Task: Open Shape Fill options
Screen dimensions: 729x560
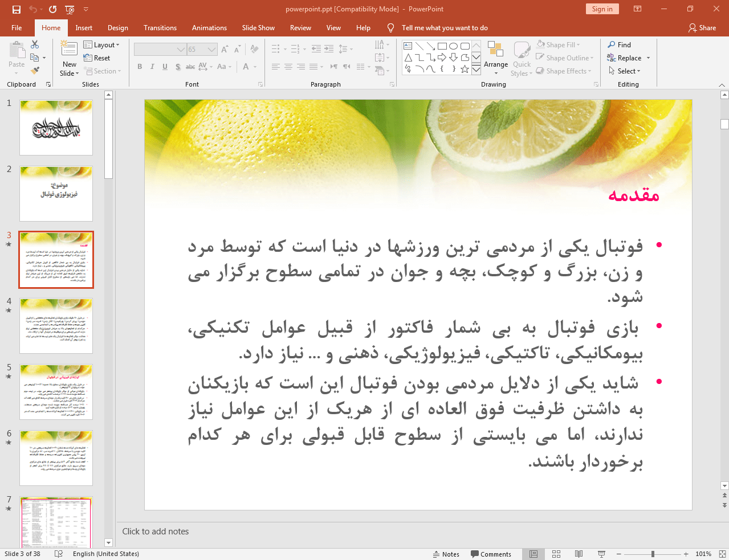Action: (557, 44)
